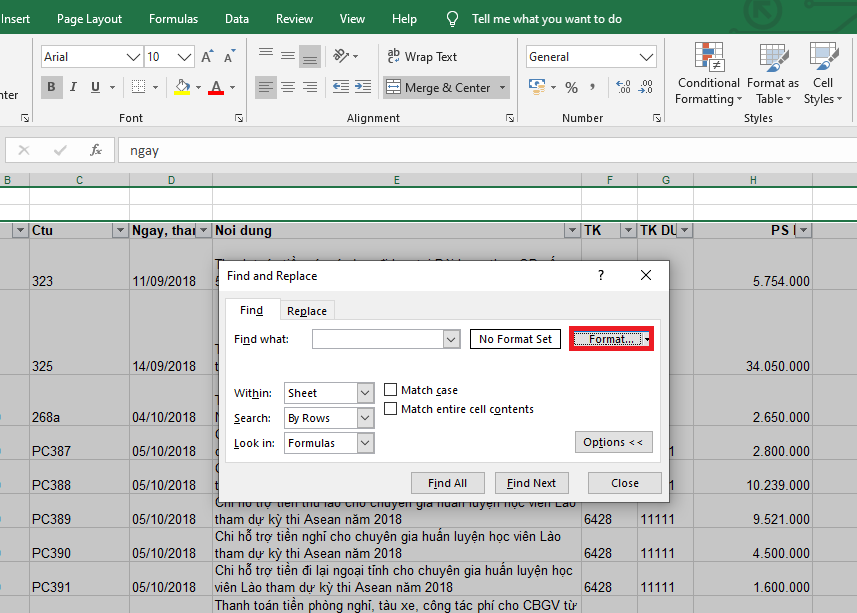Click the Find All button

tap(447, 483)
